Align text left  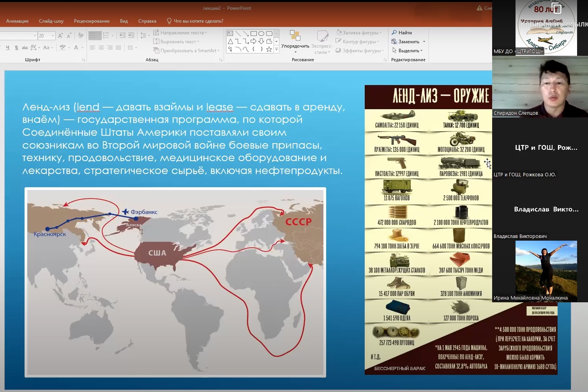click(x=93, y=48)
